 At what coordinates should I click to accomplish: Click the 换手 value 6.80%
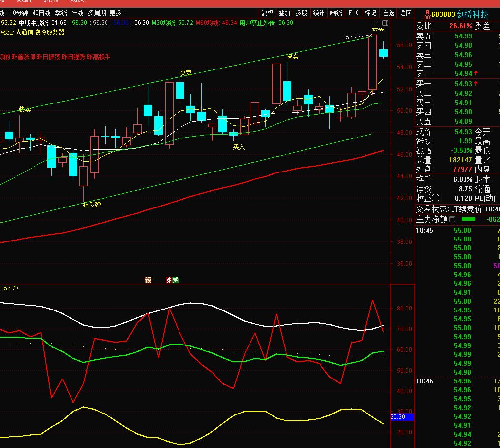(x=463, y=179)
